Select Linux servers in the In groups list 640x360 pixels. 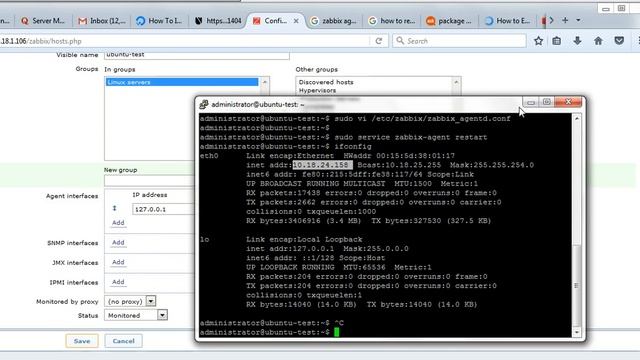tap(182, 82)
